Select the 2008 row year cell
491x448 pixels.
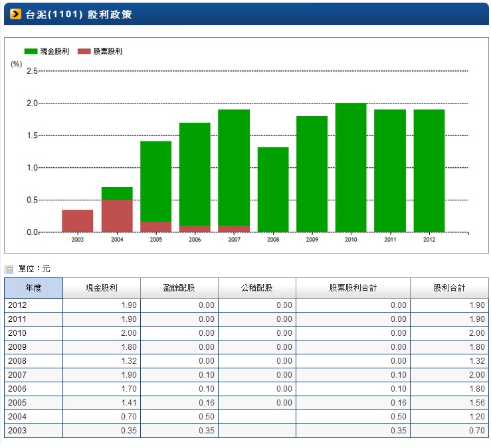[x=33, y=360]
